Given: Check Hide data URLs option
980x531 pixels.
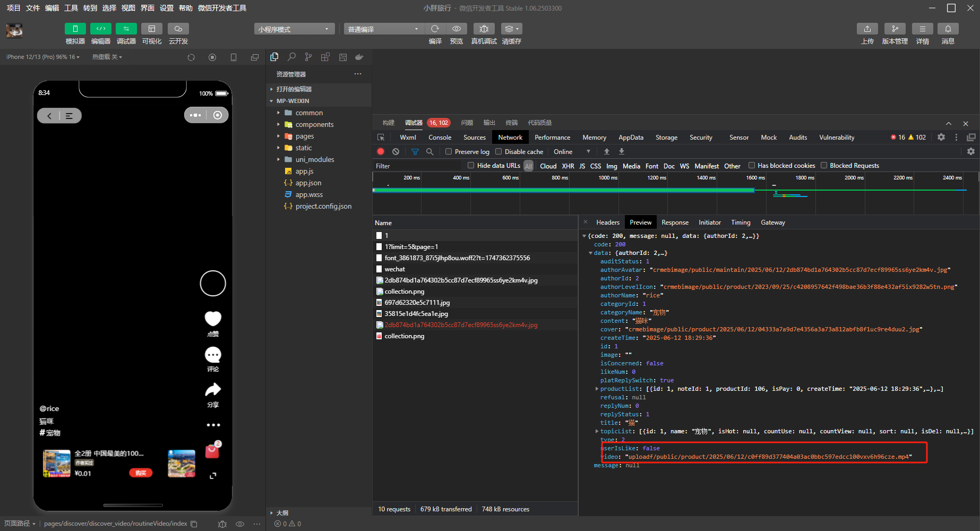Looking at the screenshot, I should pyautogui.click(x=471, y=165).
